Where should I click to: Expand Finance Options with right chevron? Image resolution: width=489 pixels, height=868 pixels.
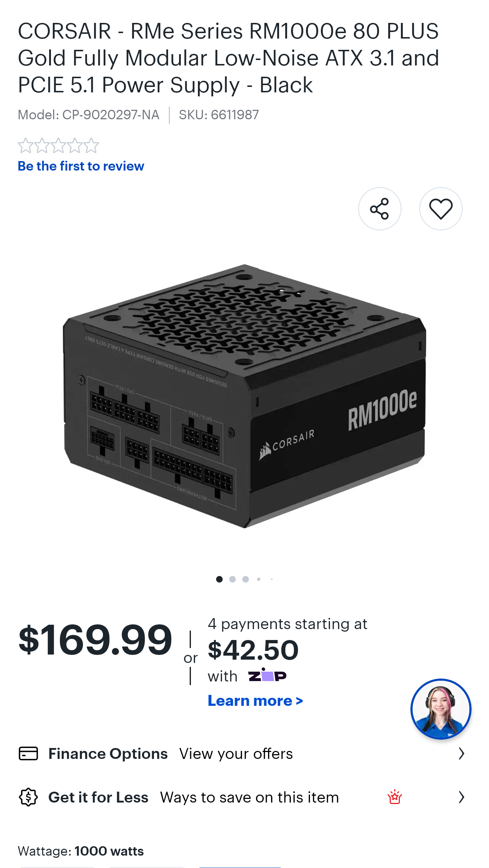coord(461,754)
